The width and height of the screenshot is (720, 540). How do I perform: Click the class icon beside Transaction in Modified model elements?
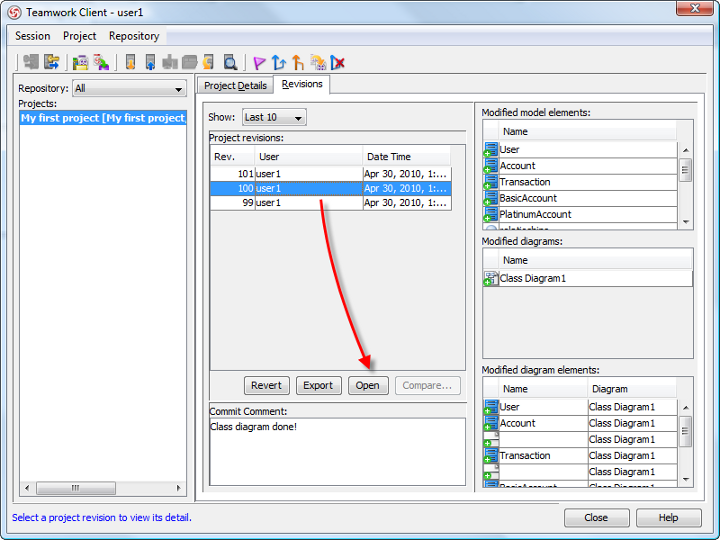(x=491, y=182)
